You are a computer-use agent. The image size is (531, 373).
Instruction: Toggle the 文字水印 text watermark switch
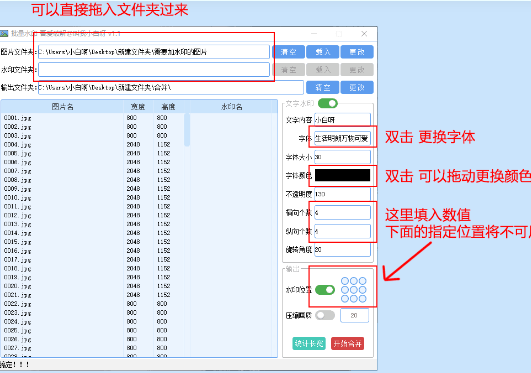(x=328, y=103)
